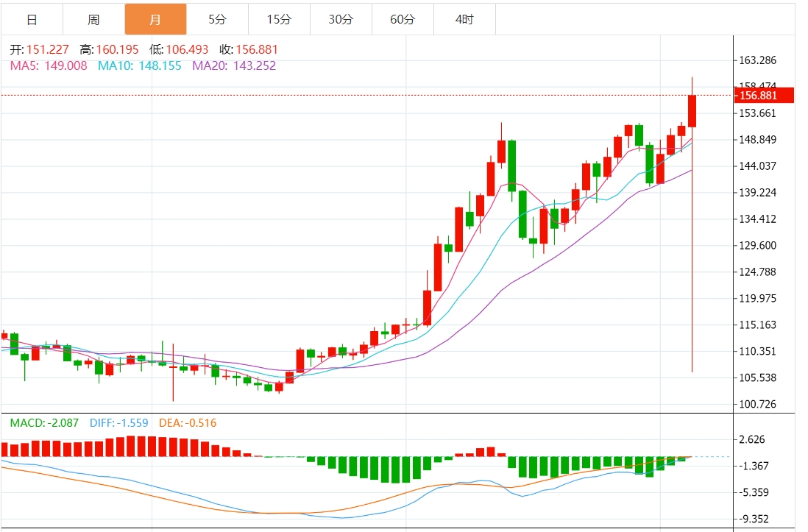This screenshot has height=532, width=808.
Task: Click the high price 160.195
Action: click(x=118, y=50)
